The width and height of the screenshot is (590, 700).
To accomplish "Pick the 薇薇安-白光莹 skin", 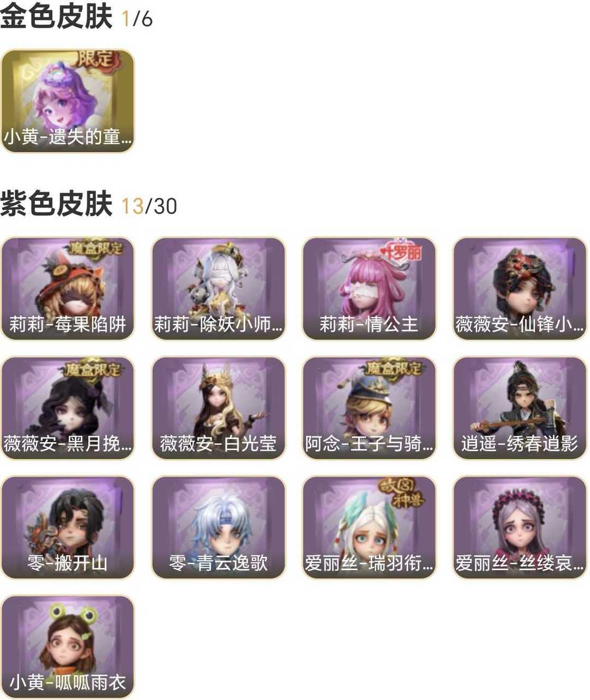I will pos(219,408).
